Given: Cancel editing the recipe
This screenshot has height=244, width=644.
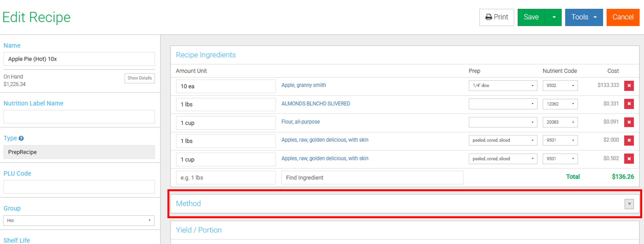Looking at the screenshot, I should point(623,17).
